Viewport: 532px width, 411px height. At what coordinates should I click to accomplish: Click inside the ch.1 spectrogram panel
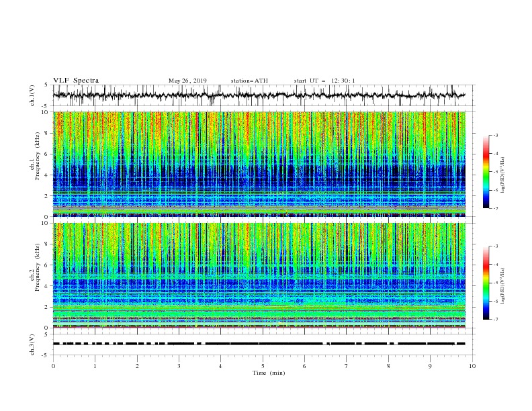point(259,164)
